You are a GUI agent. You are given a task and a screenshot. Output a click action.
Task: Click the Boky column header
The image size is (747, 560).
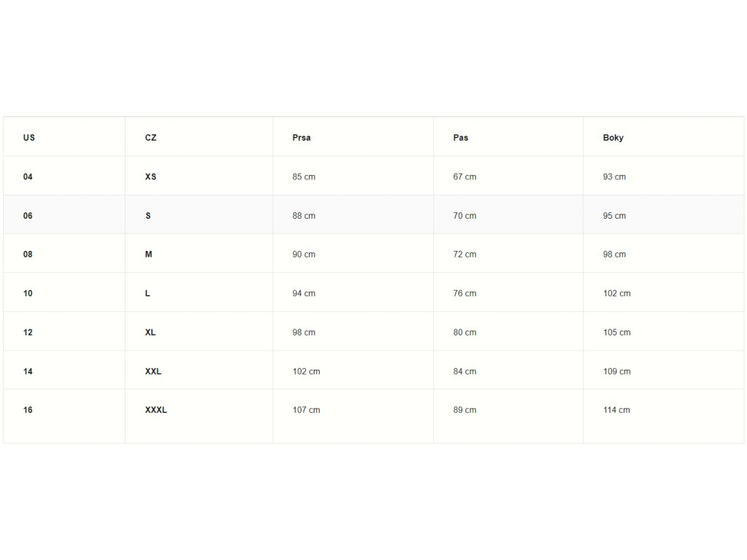(x=613, y=138)
